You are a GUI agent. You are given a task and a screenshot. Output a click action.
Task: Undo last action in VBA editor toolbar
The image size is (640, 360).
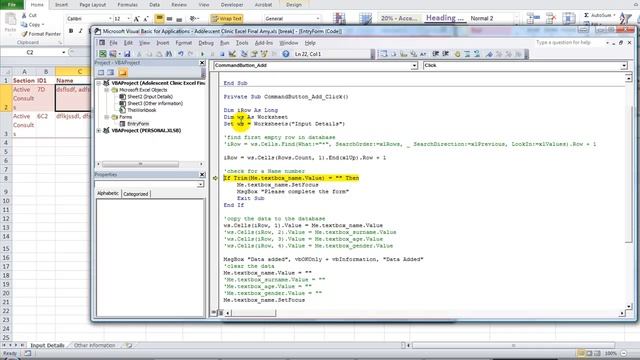pos(180,54)
